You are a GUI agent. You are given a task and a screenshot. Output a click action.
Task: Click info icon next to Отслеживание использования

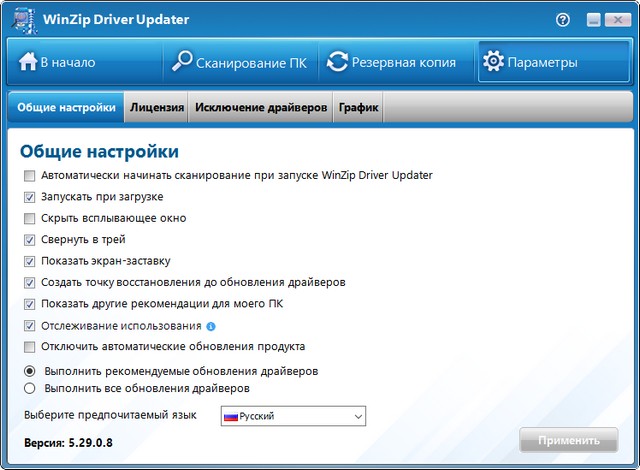211,326
